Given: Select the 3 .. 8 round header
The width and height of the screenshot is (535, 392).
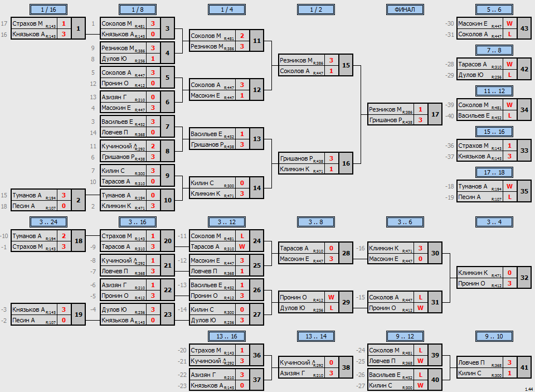Looking at the screenshot, I should [x=315, y=222].
